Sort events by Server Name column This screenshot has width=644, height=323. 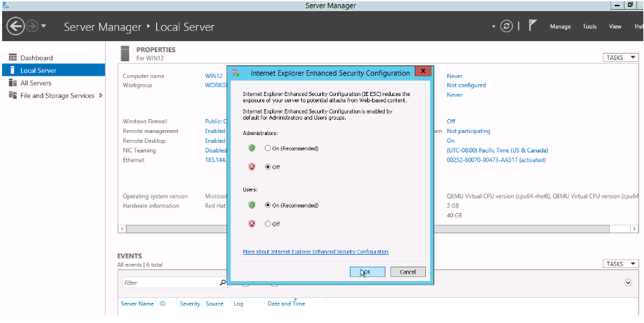pyautogui.click(x=137, y=304)
